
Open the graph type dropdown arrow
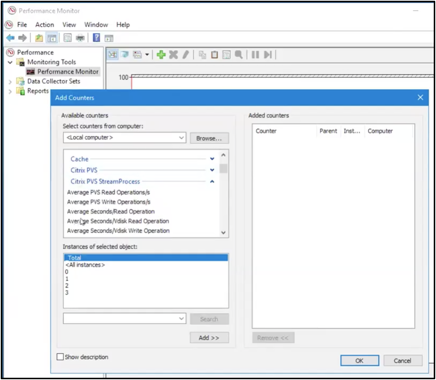click(x=147, y=55)
